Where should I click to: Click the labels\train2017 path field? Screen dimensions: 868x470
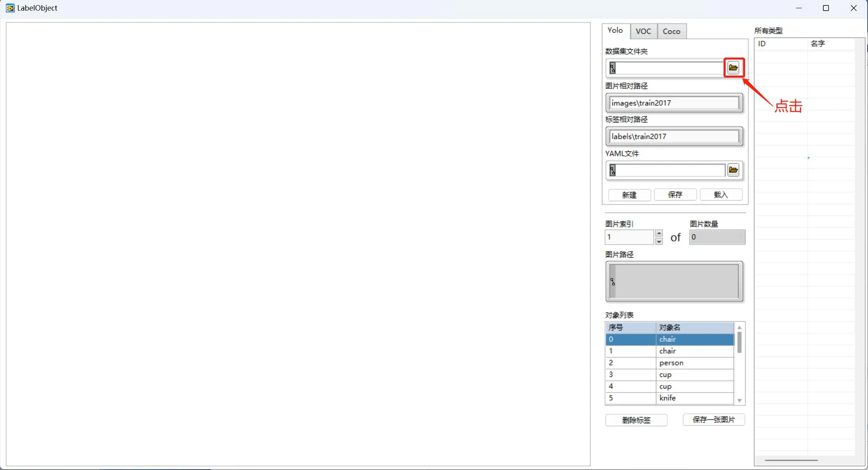coord(674,137)
